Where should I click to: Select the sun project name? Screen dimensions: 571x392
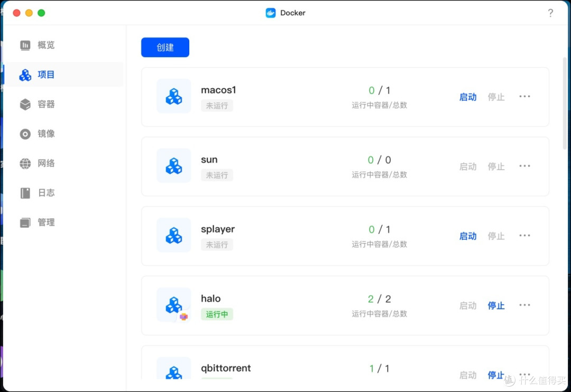[209, 160]
